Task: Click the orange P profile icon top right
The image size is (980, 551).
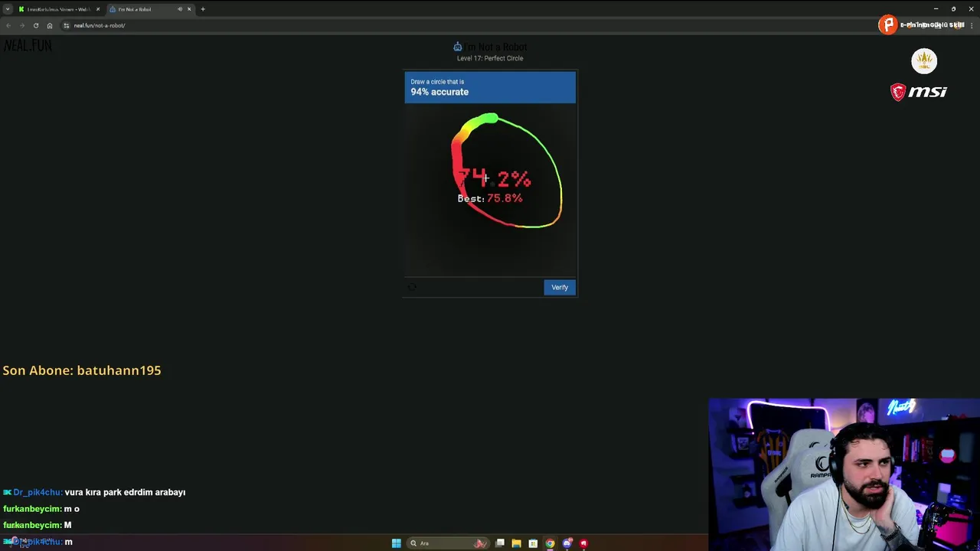Action: 887,24
